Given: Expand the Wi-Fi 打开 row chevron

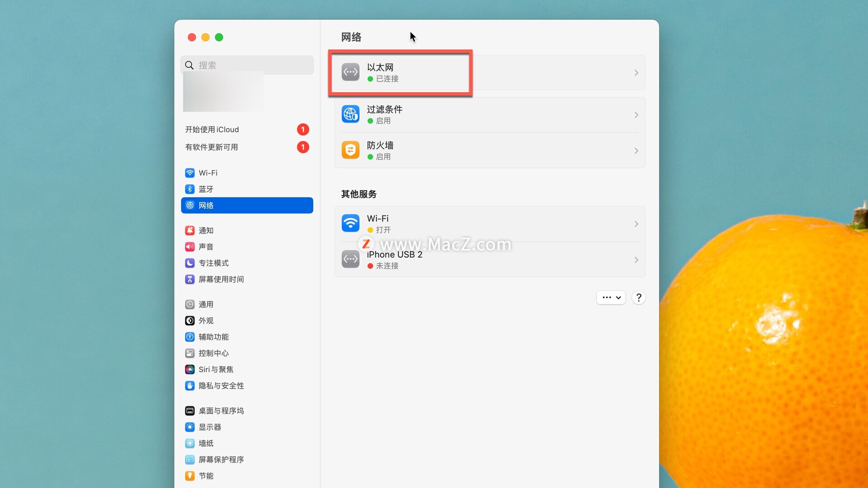Looking at the screenshot, I should pos(636,224).
